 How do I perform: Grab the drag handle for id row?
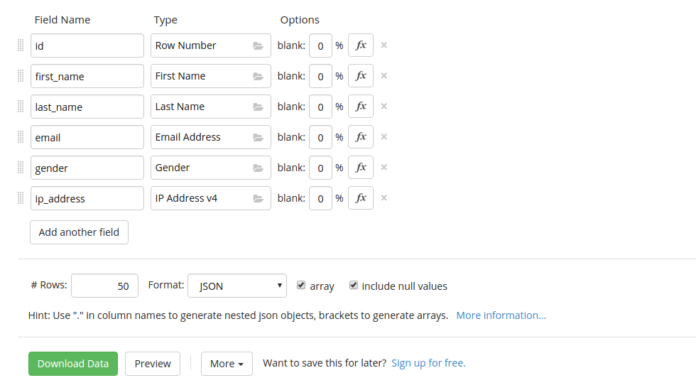[x=20, y=45]
